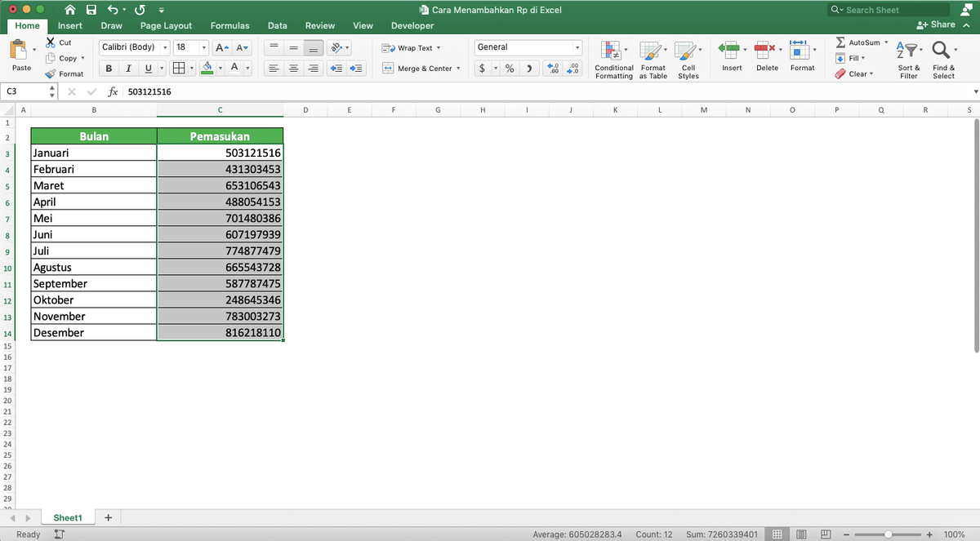Center text horizontally
The width and height of the screenshot is (980, 541).
tap(293, 69)
